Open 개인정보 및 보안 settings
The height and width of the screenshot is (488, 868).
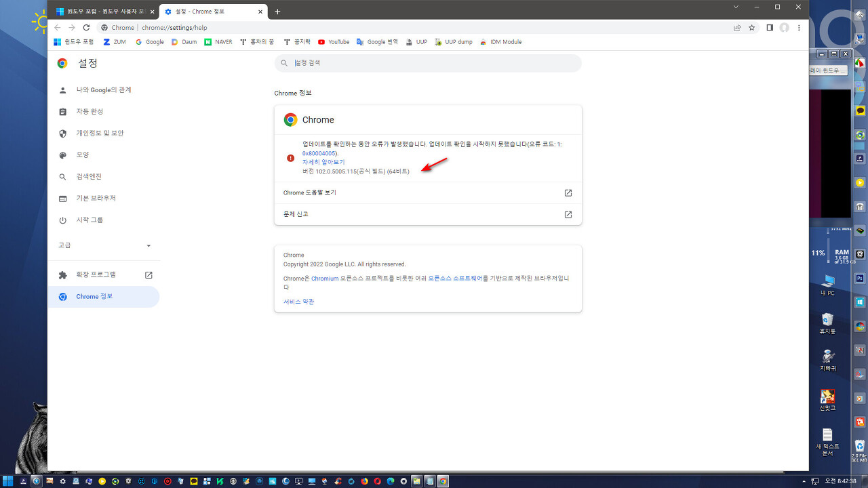click(x=104, y=134)
